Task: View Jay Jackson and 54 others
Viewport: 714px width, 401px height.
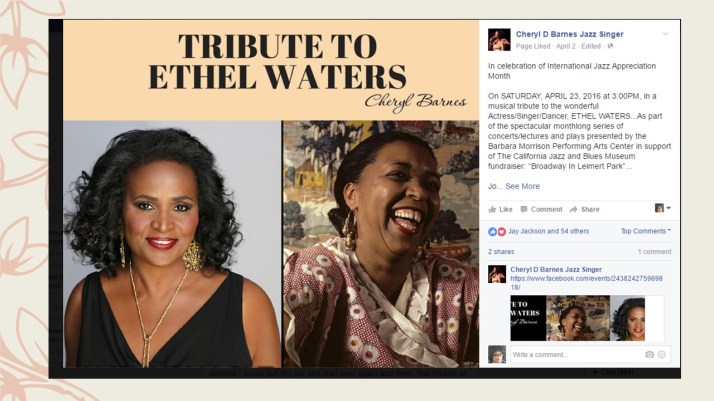Action: pos(548,231)
